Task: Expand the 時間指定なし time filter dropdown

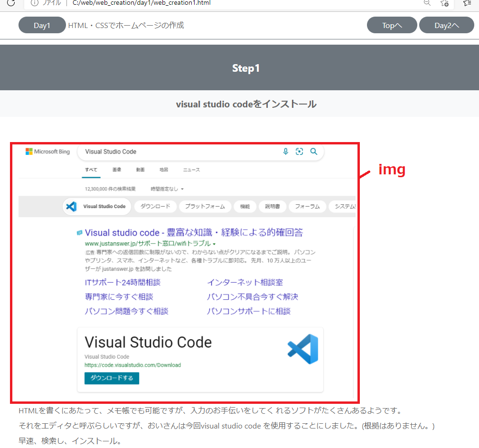Action: coord(167,189)
